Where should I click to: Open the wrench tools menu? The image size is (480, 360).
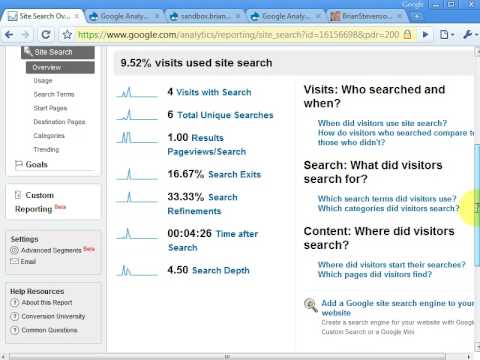[469, 34]
